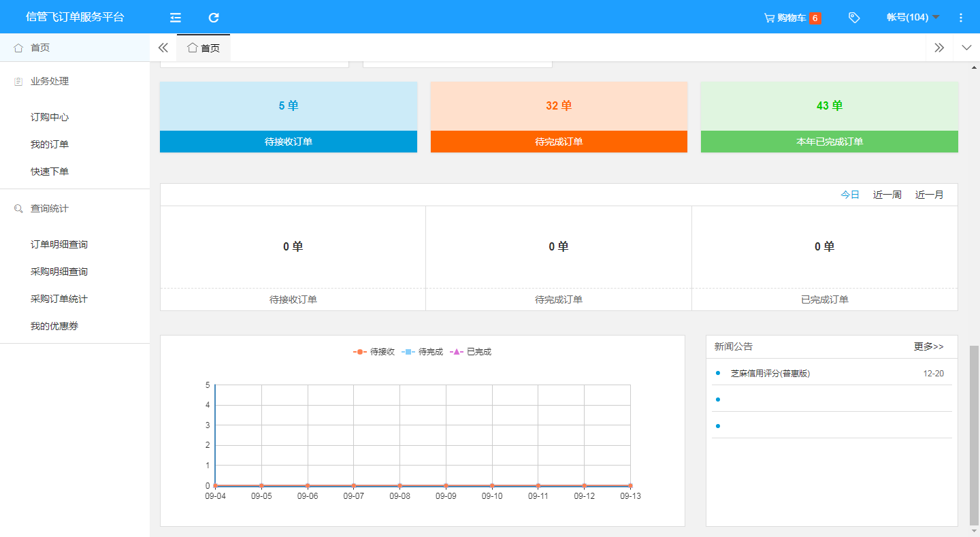The image size is (980, 537).
Task: Click the vertical scrollbar thumb
Action: tap(974, 434)
